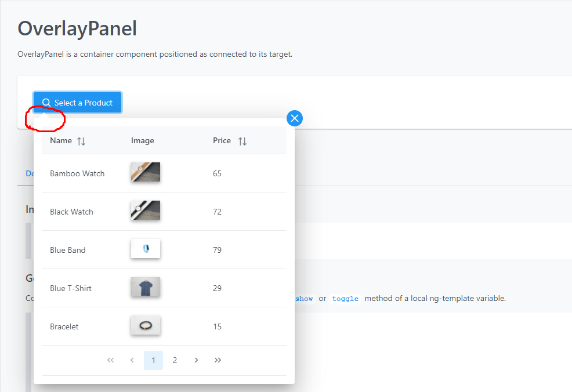572x392 pixels.
Task: Open the product overlay via Select a Product
Action: pyautogui.click(x=77, y=102)
